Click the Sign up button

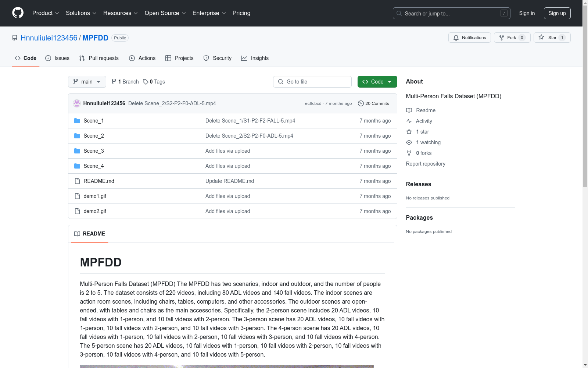point(557,13)
